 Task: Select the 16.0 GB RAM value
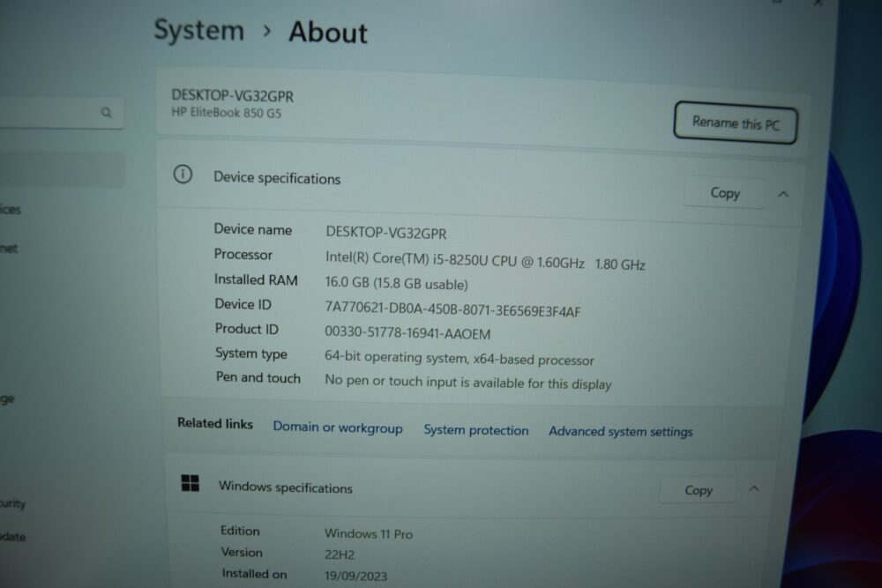(396, 283)
